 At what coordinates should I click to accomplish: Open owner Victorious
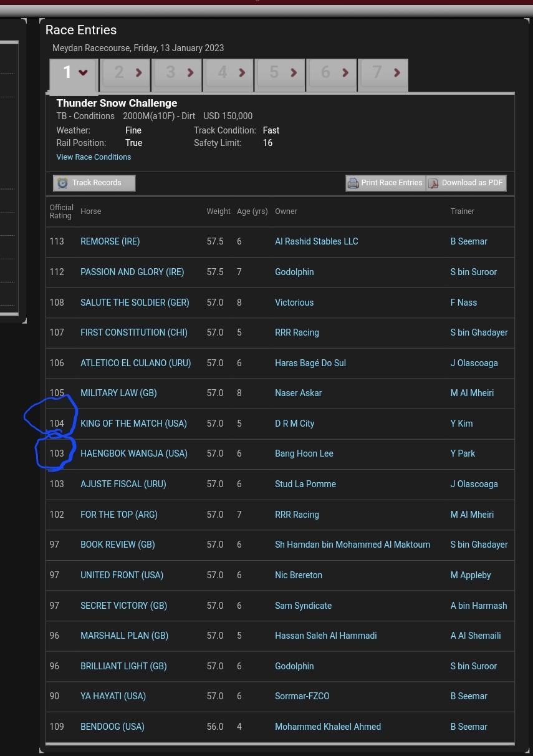294,303
